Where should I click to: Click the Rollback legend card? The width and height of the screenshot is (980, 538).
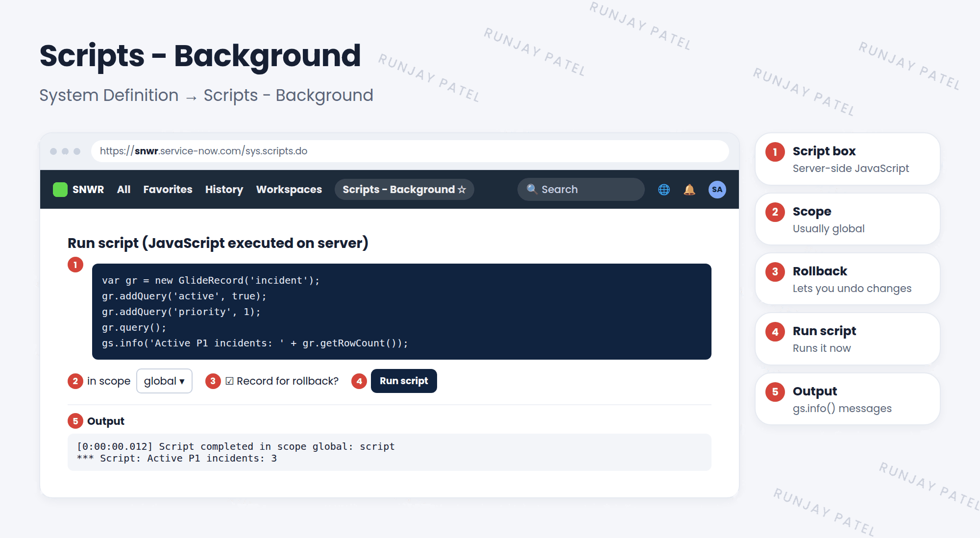click(x=847, y=279)
